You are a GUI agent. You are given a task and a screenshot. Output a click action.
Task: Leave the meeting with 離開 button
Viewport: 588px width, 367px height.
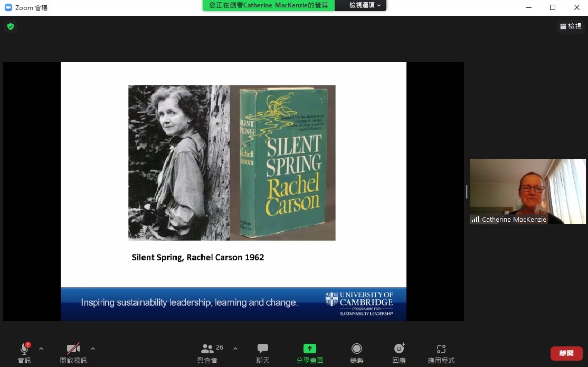(566, 353)
